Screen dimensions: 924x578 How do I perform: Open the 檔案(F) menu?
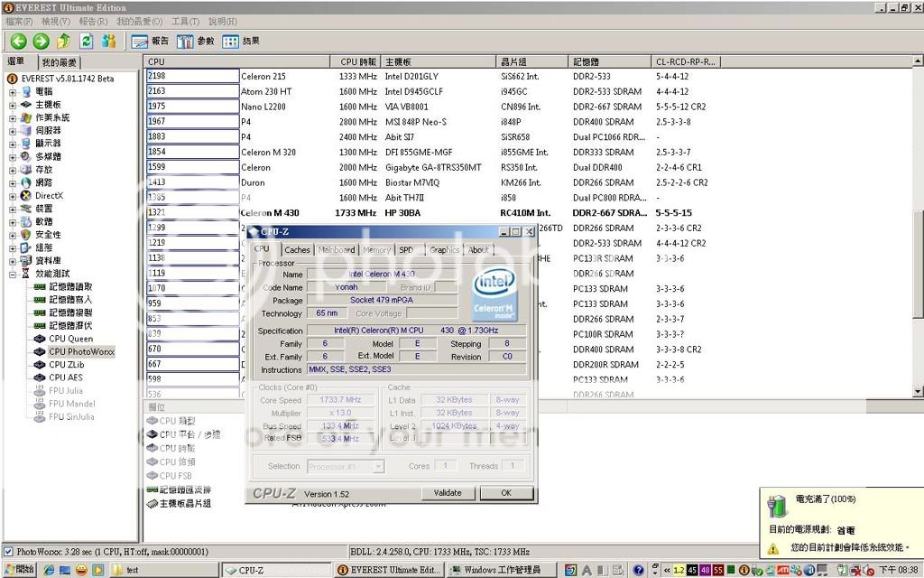tap(19, 22)
